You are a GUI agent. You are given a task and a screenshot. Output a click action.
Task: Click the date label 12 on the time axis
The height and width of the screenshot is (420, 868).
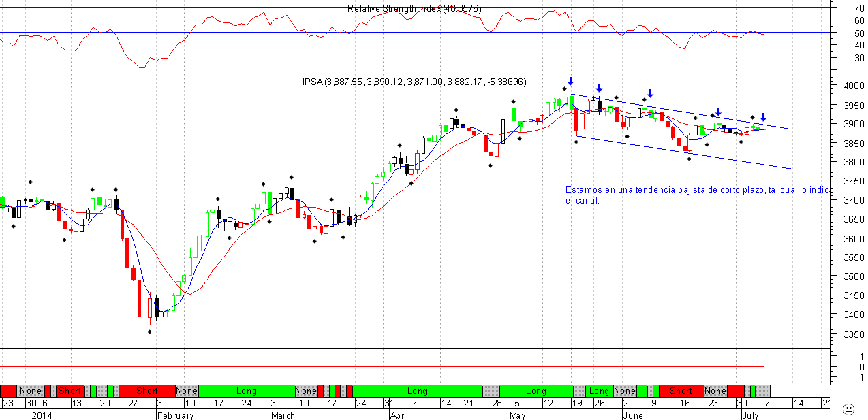pyautogui.click(x=547, y=403)
